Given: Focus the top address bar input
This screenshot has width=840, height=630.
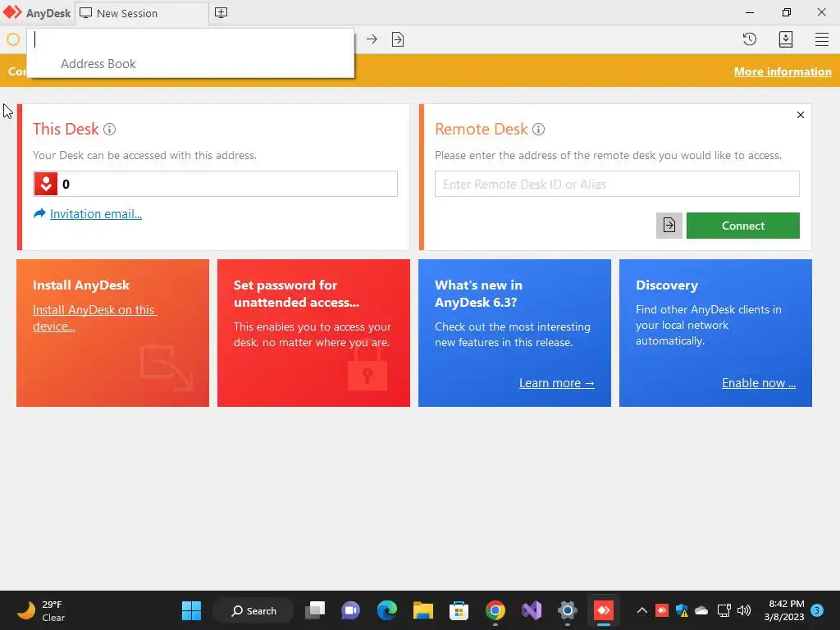Looking at the screenshot, I should (190, 39).
